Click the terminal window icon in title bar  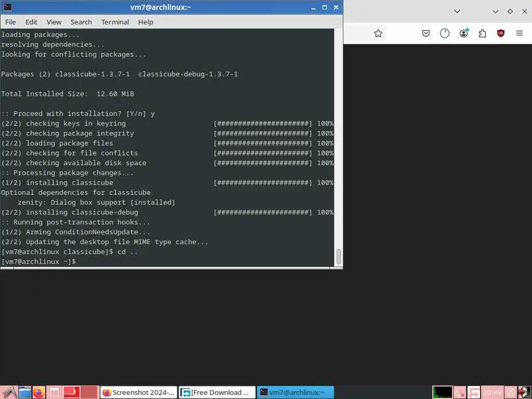(7, 7)
